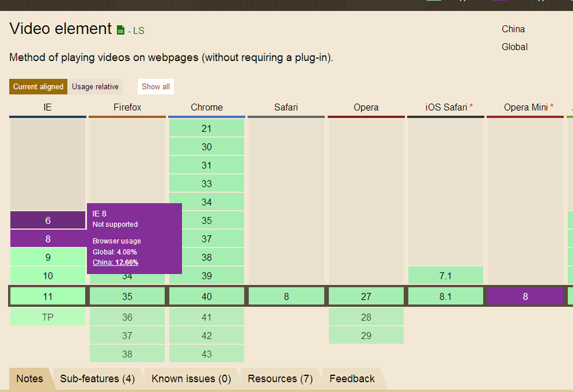Select the IE 8 version cell
The height and width of the screenshot is (392, 573).
tap(48, 239)
